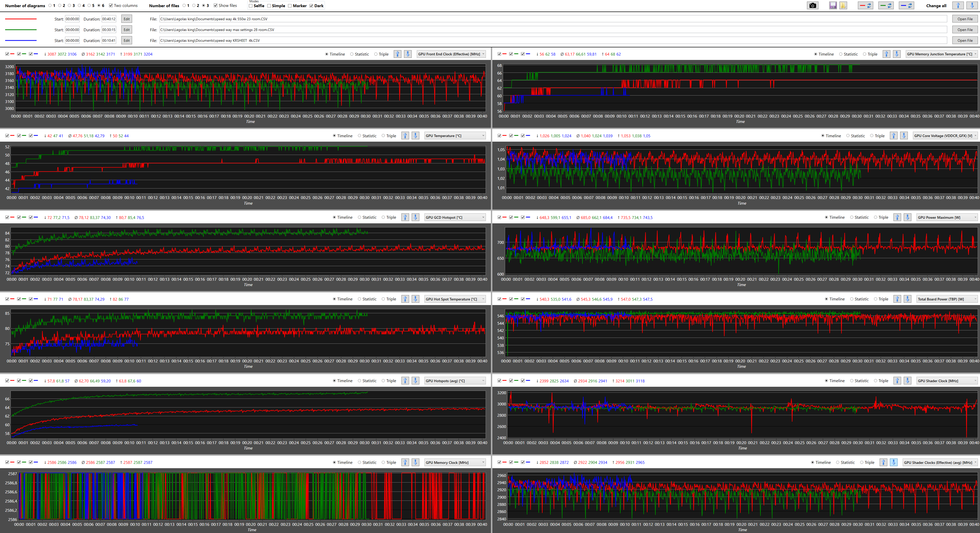Select Statistic view for GPU Power Maximum chart
This screenshot has height=533, width=980.
point(852,217)
